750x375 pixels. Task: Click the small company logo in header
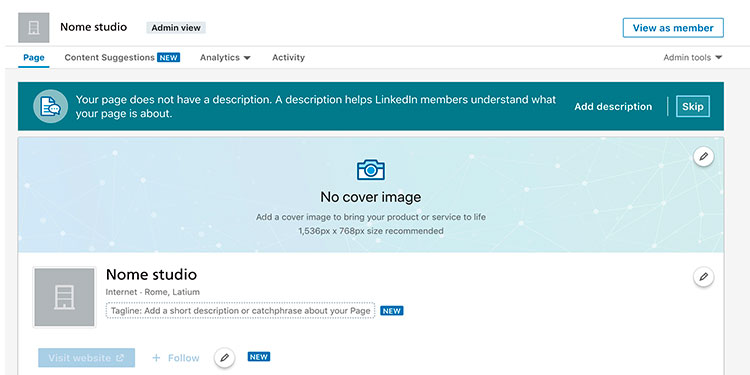click(33, 28)
